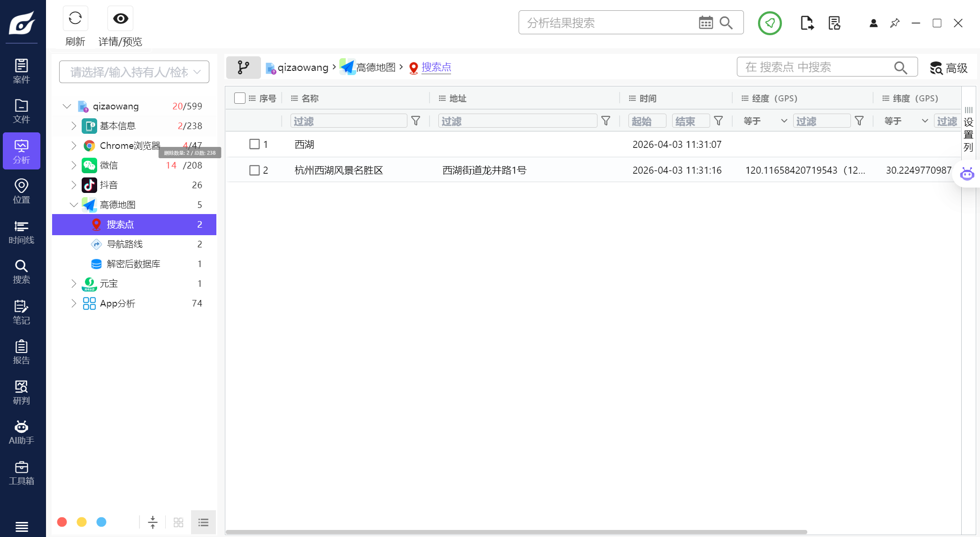980x537 pixels.
Task: Expand the App分析 tree node
Action: tap(74, 303)
